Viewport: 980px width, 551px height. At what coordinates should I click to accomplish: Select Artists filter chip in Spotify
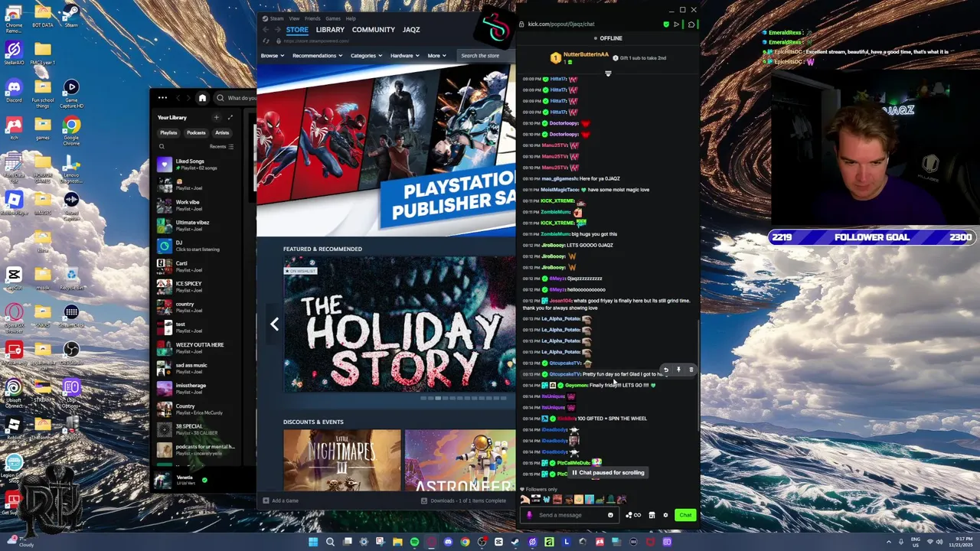222,132
